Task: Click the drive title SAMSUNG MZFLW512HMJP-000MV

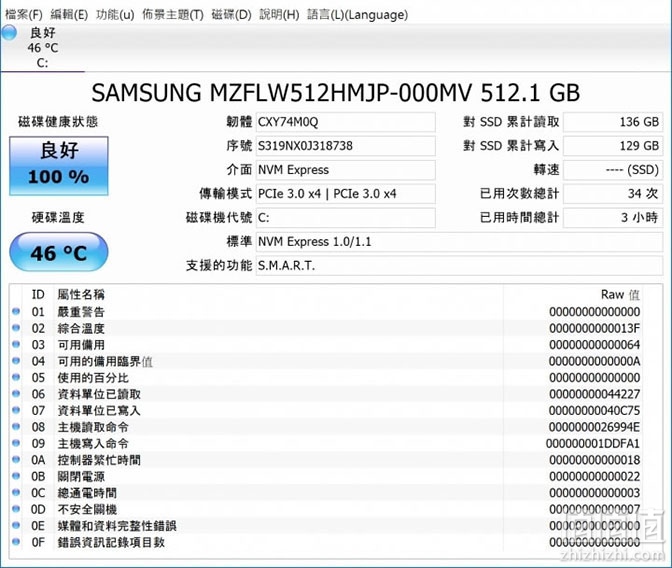Action: [282, 93]
